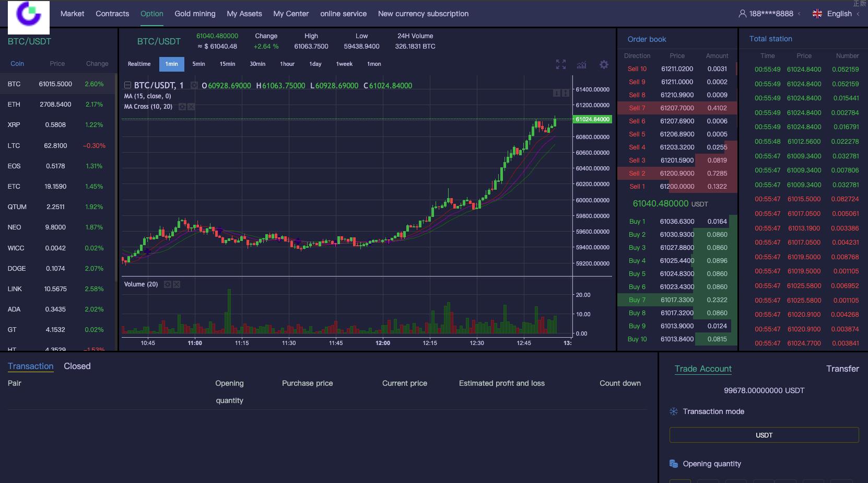The image size is (868, 483).
Task: Click the Transfer link
Action: [842, 369]
